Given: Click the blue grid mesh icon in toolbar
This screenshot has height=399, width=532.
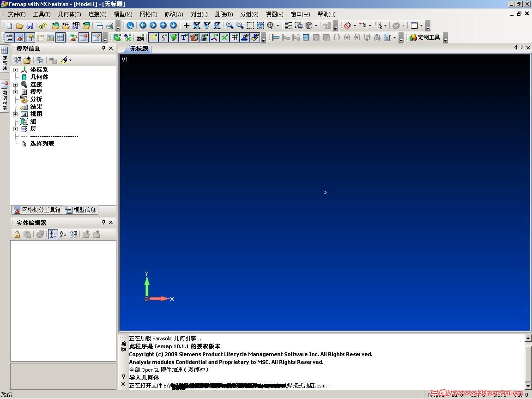Looking at the screenshot, I should pyautogui.click(x=306, y=37).
